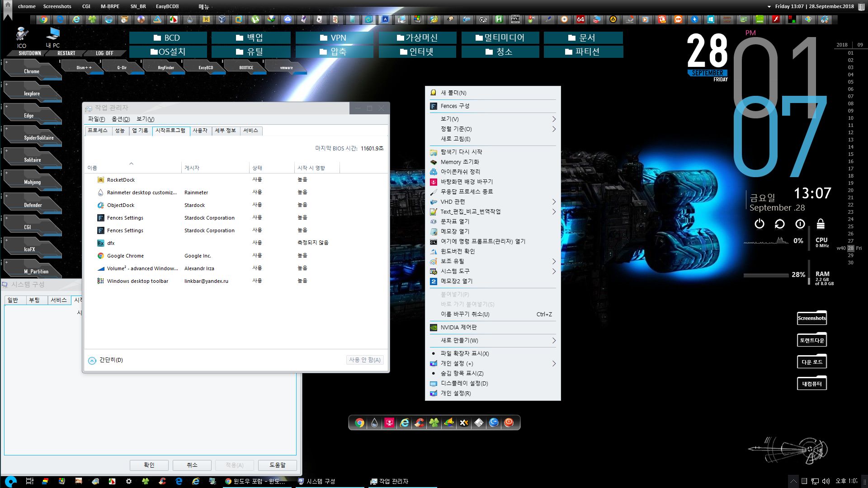Expand the Text_편집_비교_번역작업 submenu

tap(493, 211)
